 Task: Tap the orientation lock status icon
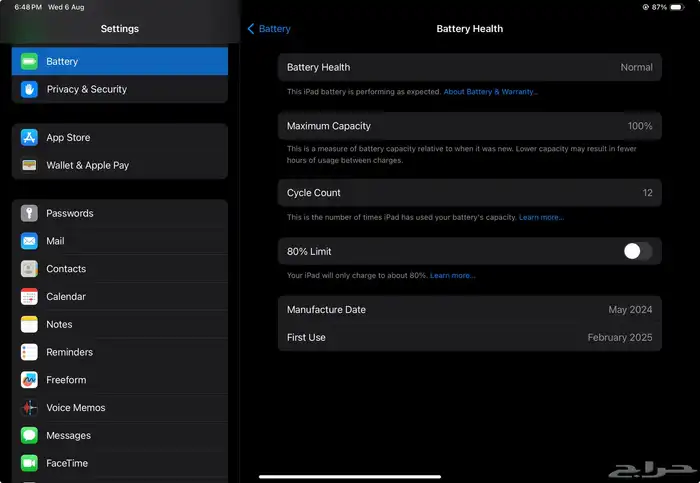pos(646,7)
